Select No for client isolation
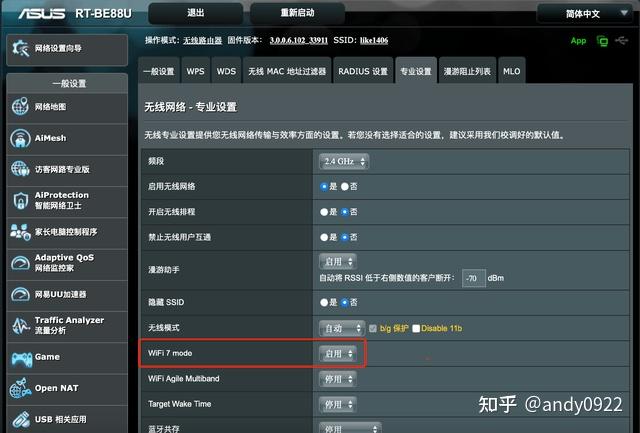This screenshot has height=433, width=640. [x=345, y=237]
